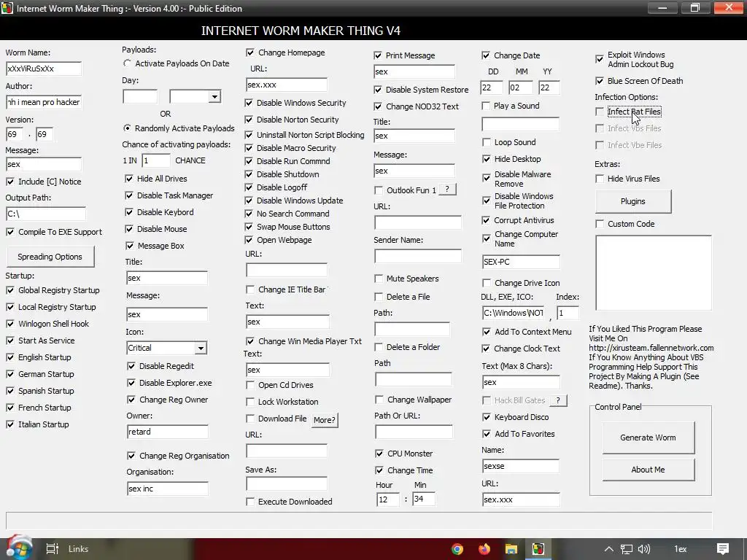
Task: Open Spreading Options
Action: click(x=50, y=257)
